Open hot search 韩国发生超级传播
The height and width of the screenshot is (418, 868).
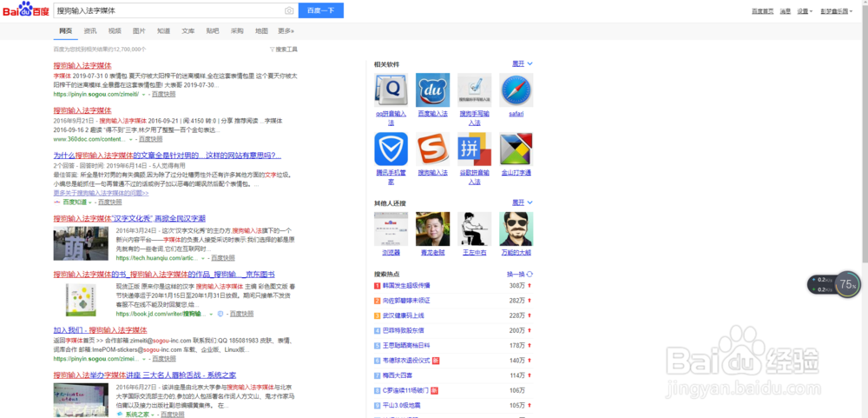tap(406, 286)
